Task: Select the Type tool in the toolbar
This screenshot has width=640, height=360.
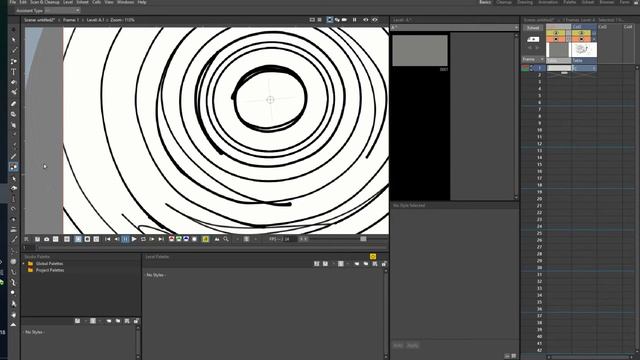Action: (x=13, y=72)
